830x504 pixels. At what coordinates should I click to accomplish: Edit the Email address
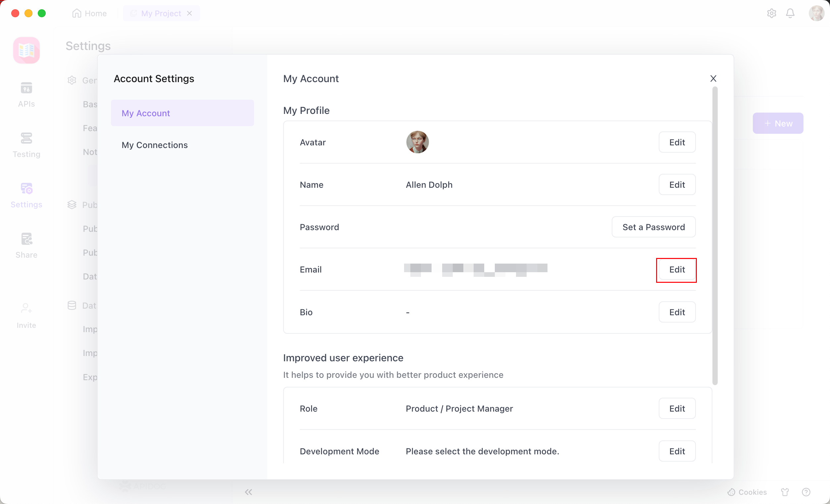tap(677, 270)
